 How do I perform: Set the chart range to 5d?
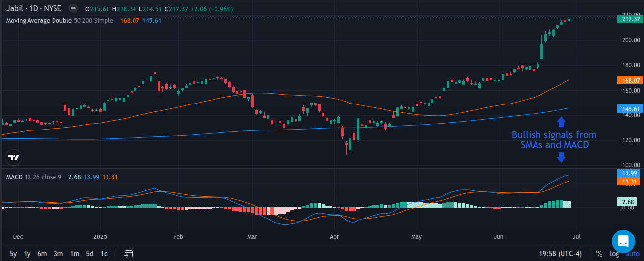[90, 254]
